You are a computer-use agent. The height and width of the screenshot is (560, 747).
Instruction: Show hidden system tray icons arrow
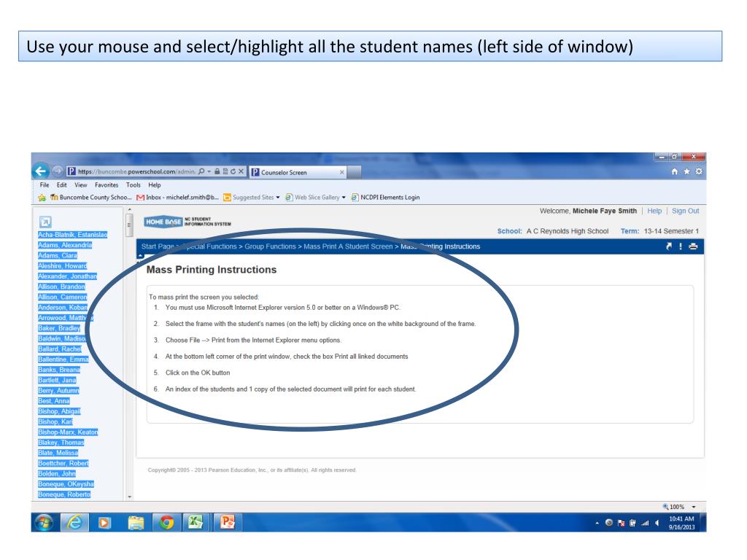tap(597, 523)
